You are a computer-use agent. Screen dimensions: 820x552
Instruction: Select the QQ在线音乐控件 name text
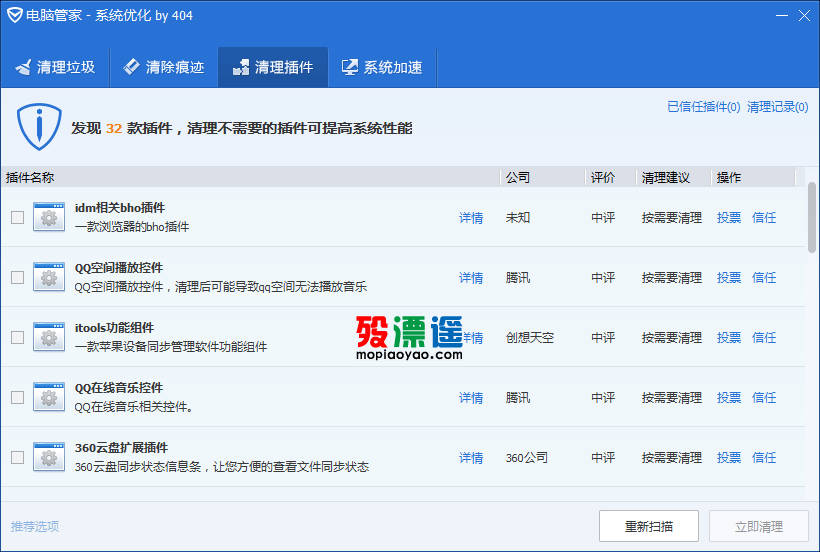point(119,388)
